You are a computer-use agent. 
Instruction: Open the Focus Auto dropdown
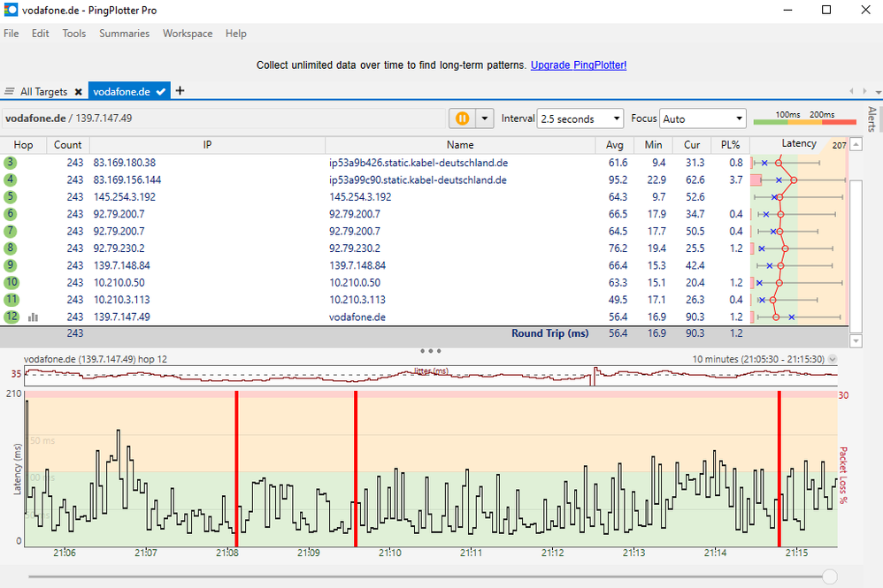click(x=703, y=118)
